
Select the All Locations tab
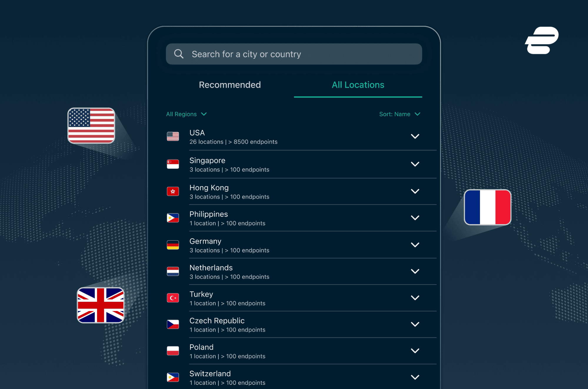click(358, 85)
